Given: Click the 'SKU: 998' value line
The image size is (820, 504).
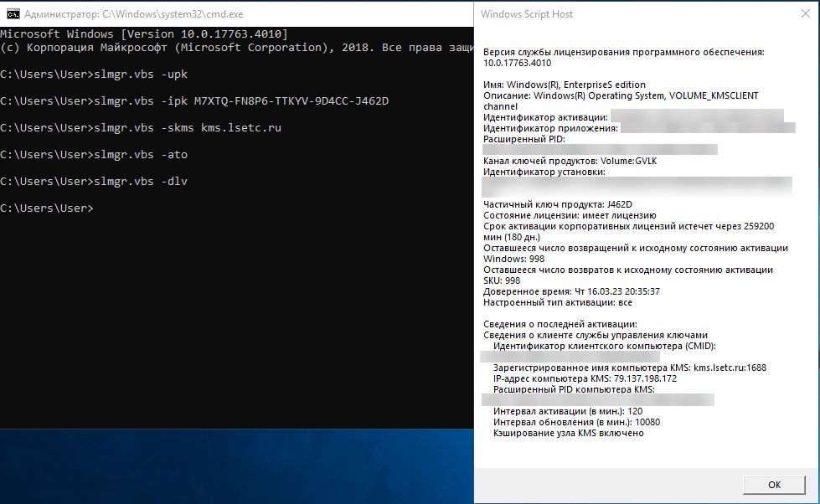Looking at the screenshot, I should tap(502, 280).
